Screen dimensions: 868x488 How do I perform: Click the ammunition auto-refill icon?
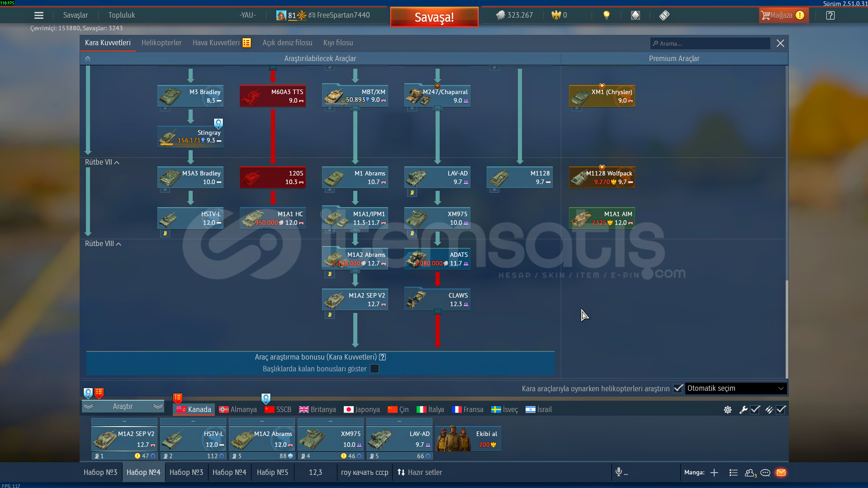point(769,410)
